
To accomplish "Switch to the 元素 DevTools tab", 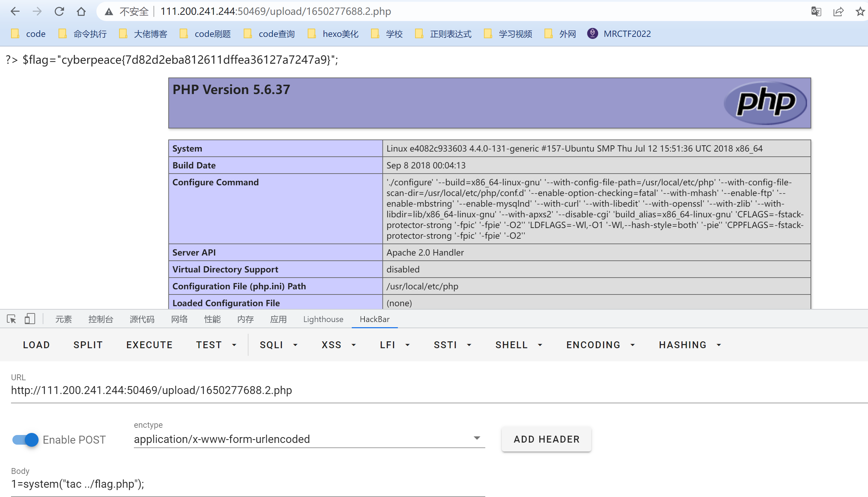I will pos(64,319).
